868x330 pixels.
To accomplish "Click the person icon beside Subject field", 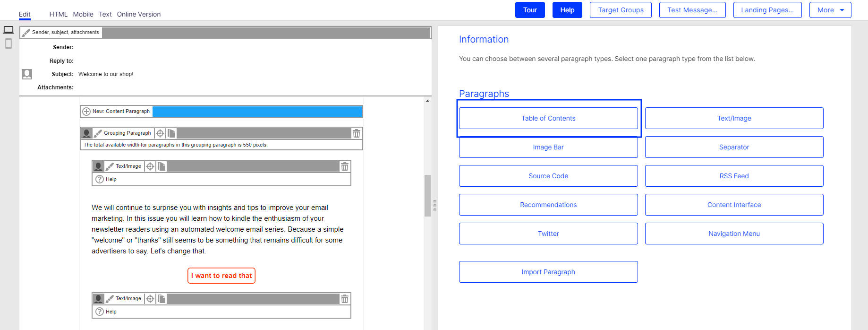I will point(27,74).
